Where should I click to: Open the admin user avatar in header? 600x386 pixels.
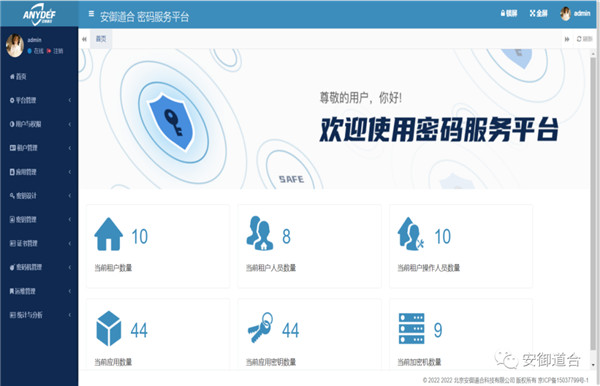click(x=565, y=14)
